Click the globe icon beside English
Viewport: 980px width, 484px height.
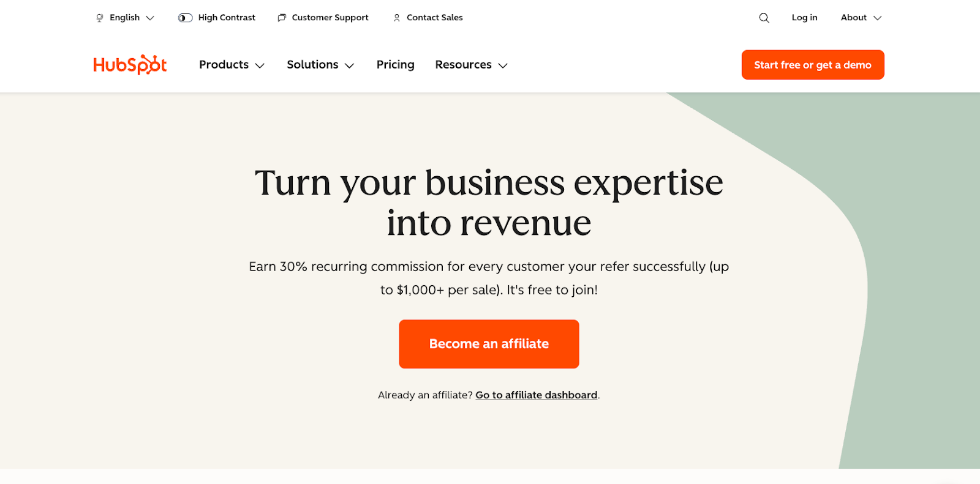point(99,18)
